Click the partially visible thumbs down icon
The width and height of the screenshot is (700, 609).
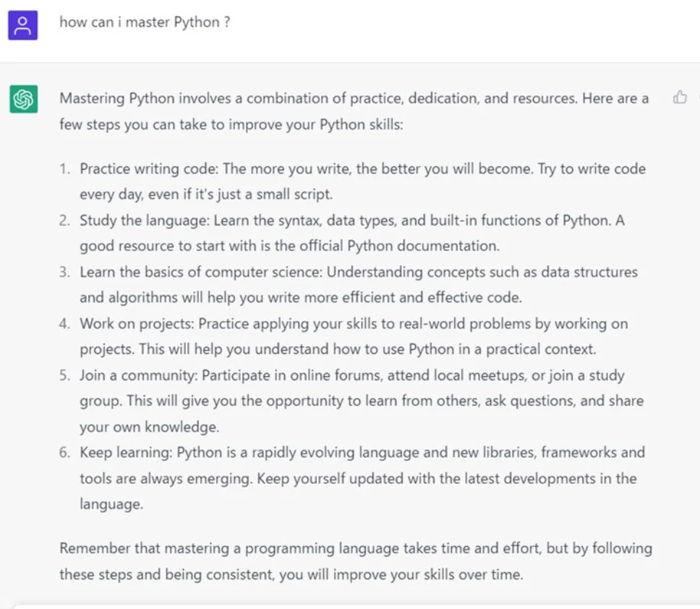[x=696, y=98]
